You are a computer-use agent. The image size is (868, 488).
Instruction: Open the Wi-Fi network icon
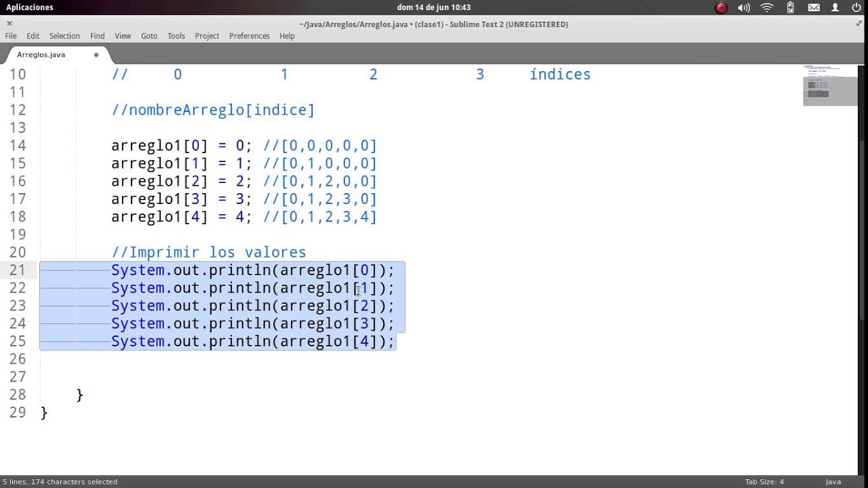767,7
